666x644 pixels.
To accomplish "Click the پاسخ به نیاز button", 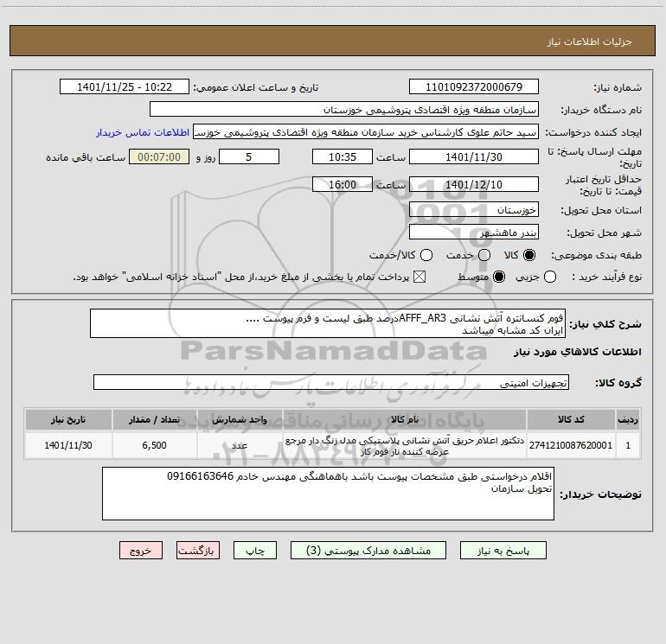I will coord(503,551).
